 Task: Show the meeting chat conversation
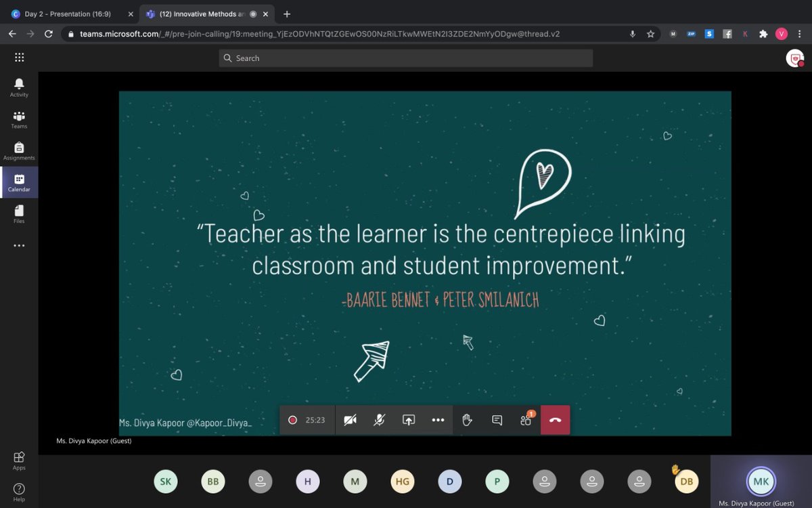tap(497, 420)
